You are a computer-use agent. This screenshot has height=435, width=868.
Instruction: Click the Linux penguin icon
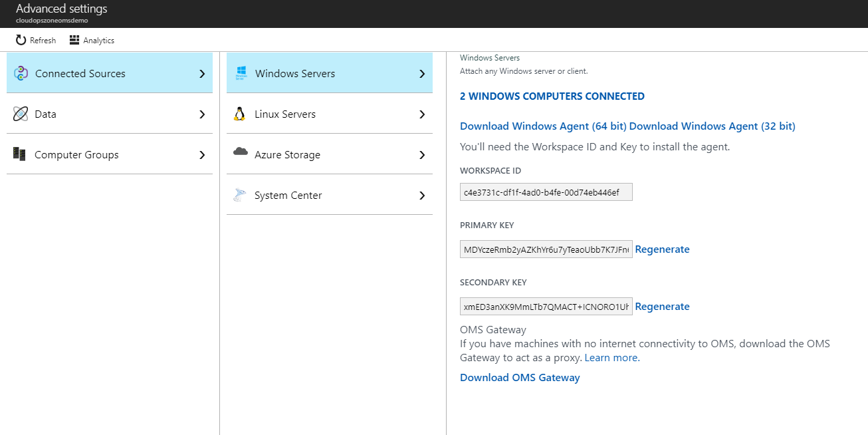tap(240, 114)
